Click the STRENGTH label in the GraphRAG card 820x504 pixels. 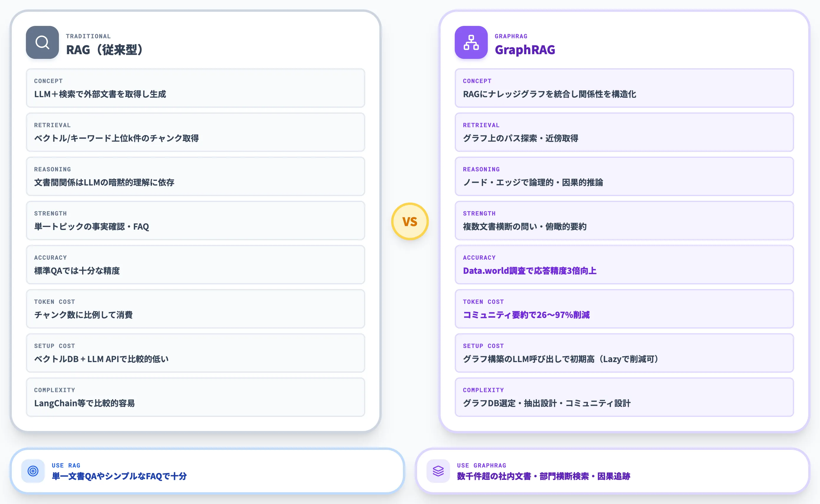479,213
